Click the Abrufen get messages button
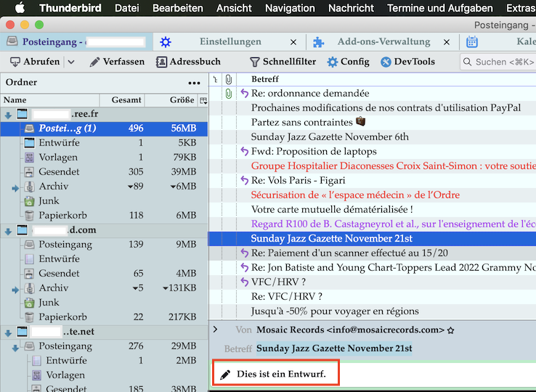536x392 pixels. (33, 62)
